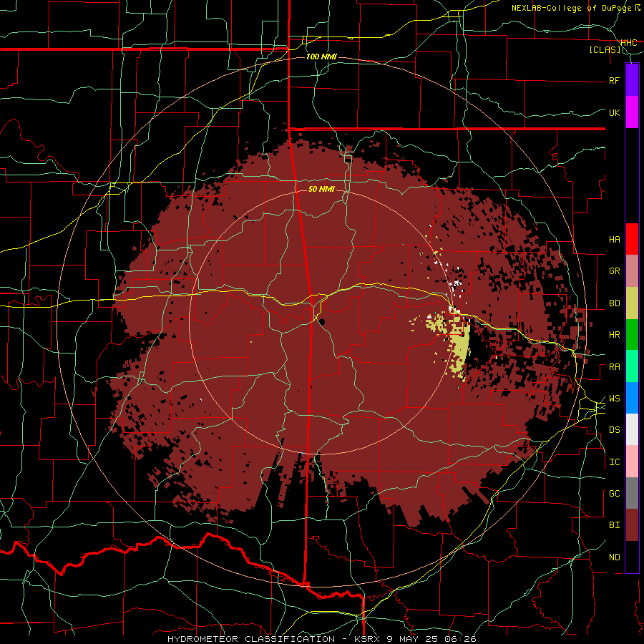Click the RA light-green legend swatch

632,366
